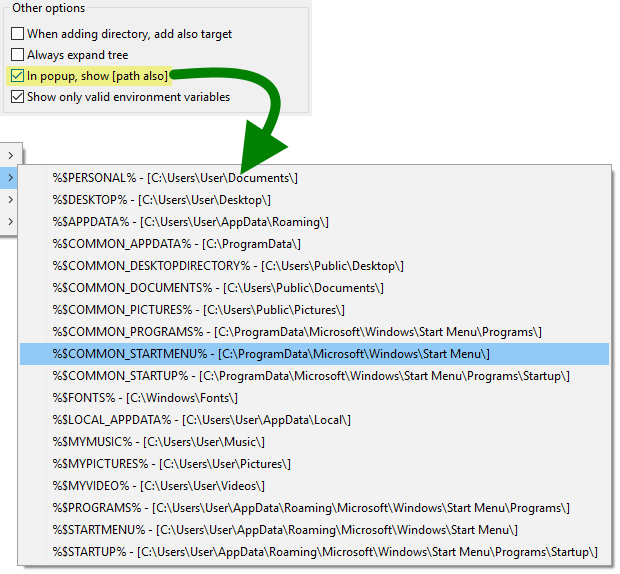Screen dimensions: 620x574
Task: Select the %$MYMUSIC% folder entry
Action: 158,442
